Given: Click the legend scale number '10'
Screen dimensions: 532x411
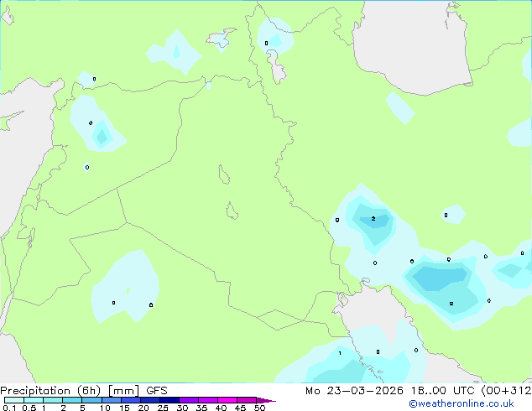Looking at the screenshot, I should point(105,408).
